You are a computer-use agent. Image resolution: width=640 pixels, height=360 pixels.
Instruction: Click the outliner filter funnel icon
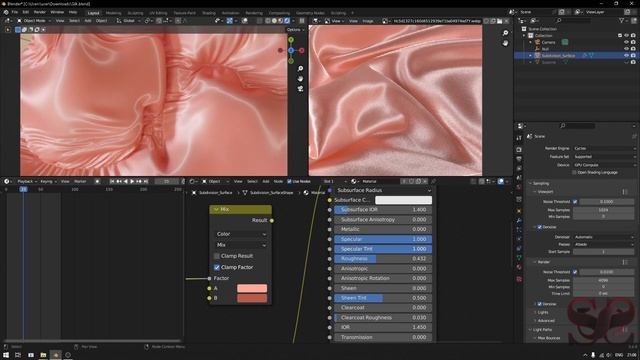coord(622,20)
